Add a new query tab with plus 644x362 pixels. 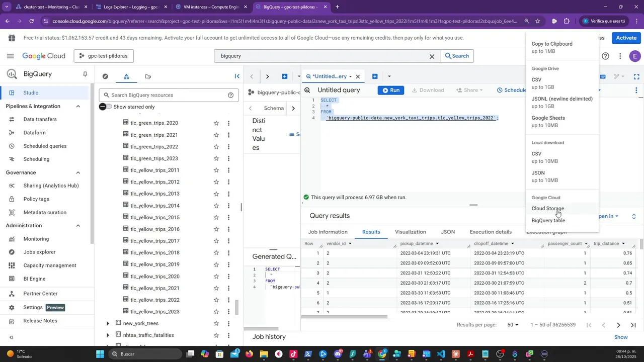pos(375,76)
